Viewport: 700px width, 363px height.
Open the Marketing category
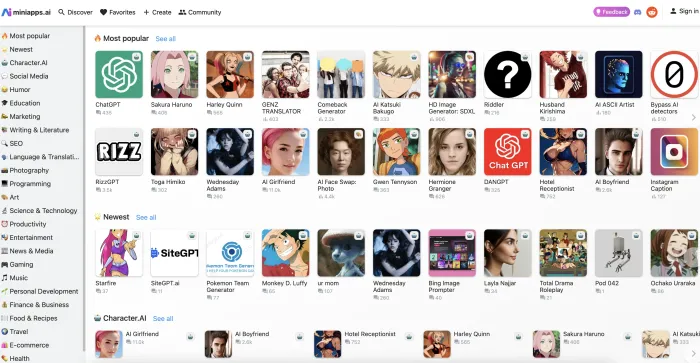click(21, 116)
